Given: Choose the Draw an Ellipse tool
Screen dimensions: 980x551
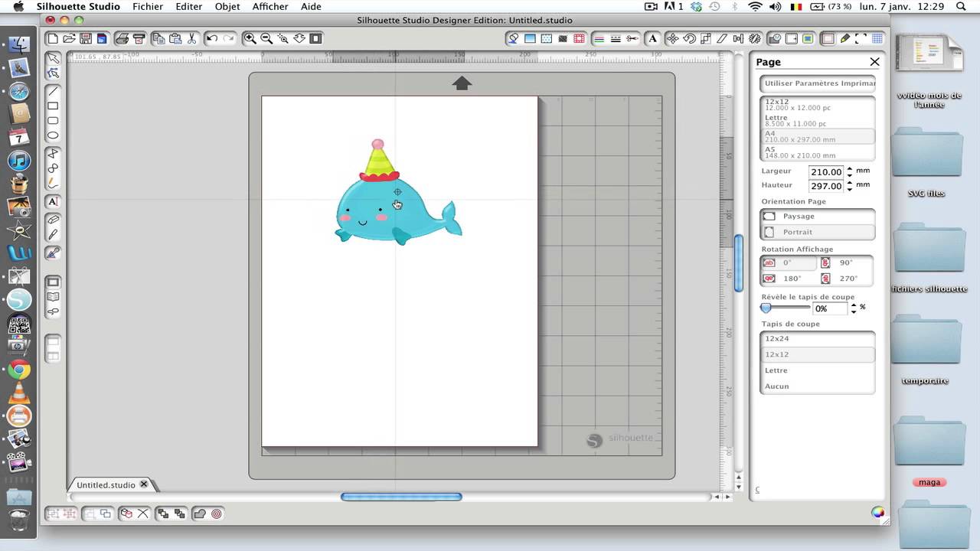Looking at the screenshot, I should coord(53,135).
